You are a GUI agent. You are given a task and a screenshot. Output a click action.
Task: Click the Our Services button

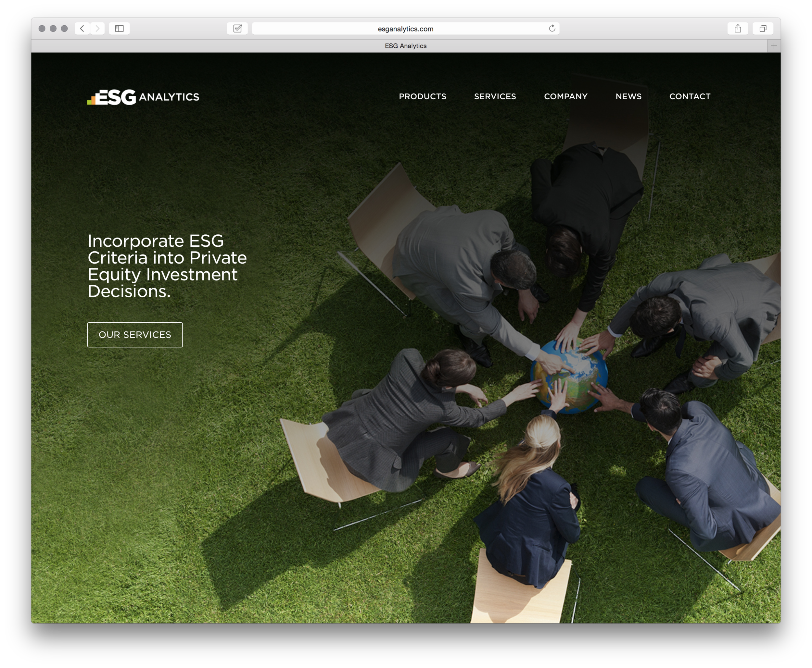pos(135,335)
